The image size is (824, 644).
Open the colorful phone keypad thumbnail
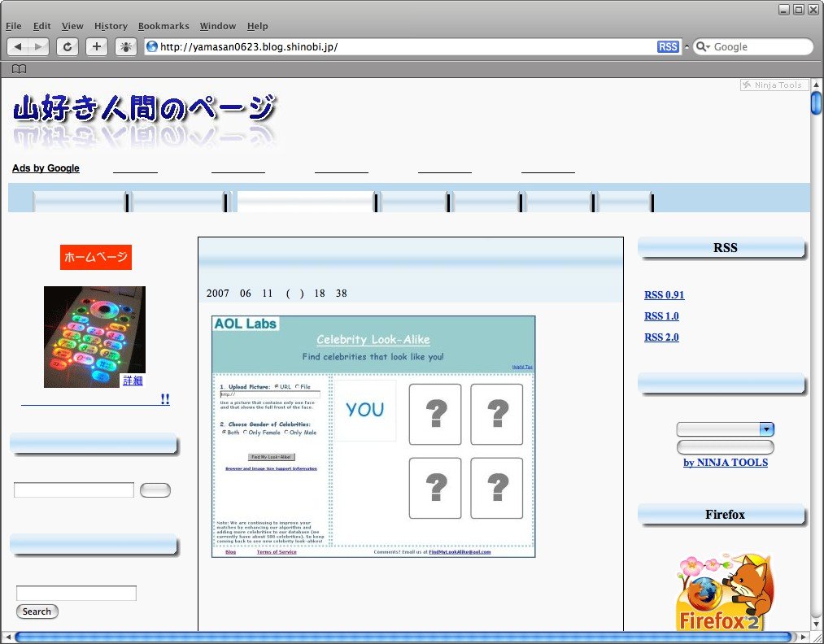[x=94, y=337]
